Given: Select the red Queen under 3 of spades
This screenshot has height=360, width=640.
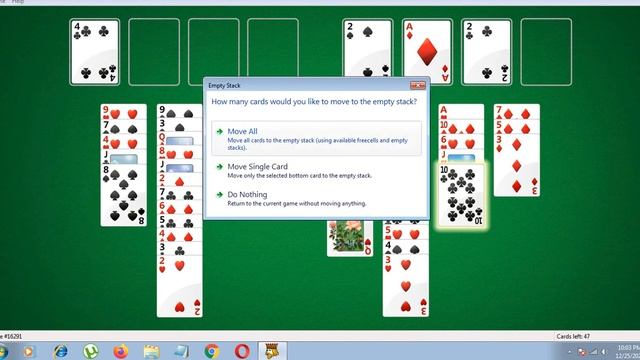Looking at the screenshot, I should 180,139.
